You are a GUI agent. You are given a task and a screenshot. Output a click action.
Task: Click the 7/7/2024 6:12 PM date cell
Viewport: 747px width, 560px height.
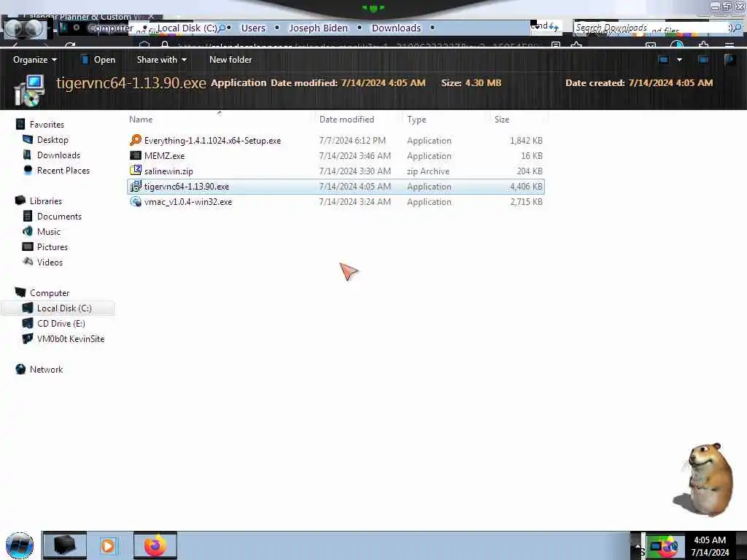coord(352,141)
